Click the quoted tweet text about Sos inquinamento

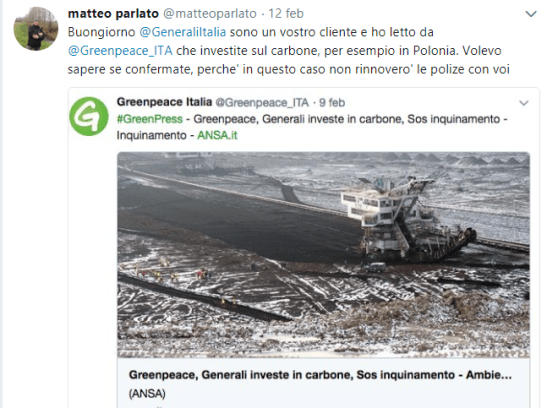point(312,127)
